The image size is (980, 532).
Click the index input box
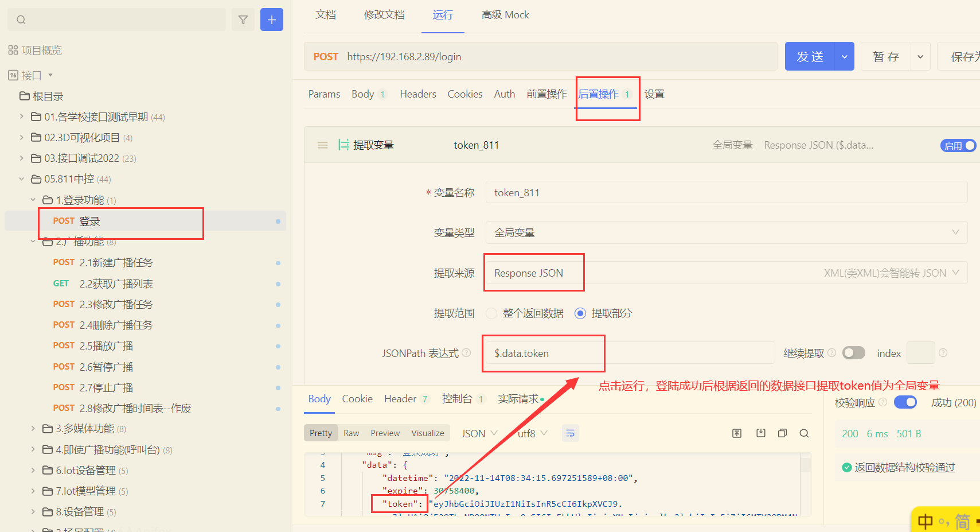[921, 353]
